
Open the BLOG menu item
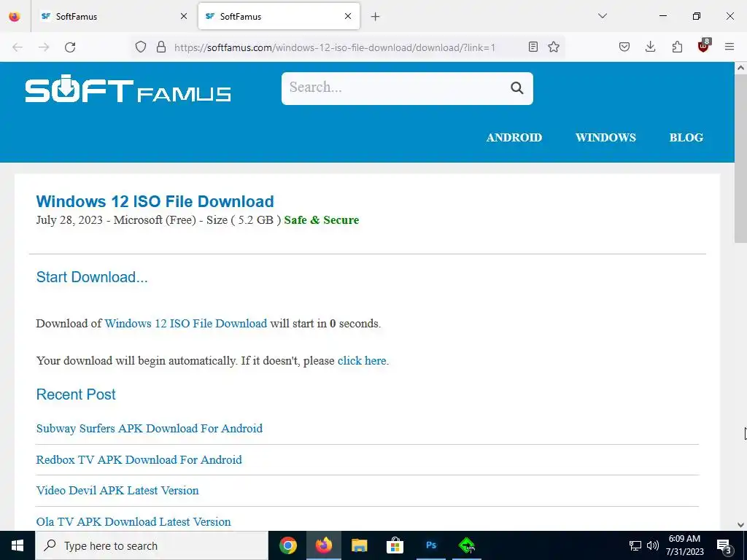click(x=686, y=138)
